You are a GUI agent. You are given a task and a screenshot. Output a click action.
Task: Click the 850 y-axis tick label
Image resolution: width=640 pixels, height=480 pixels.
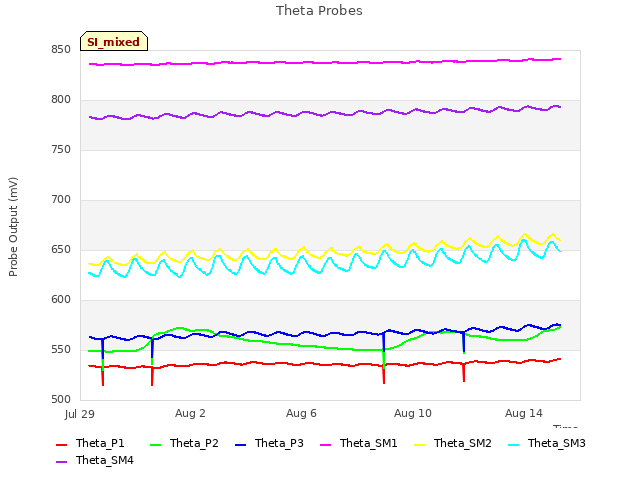61,50
